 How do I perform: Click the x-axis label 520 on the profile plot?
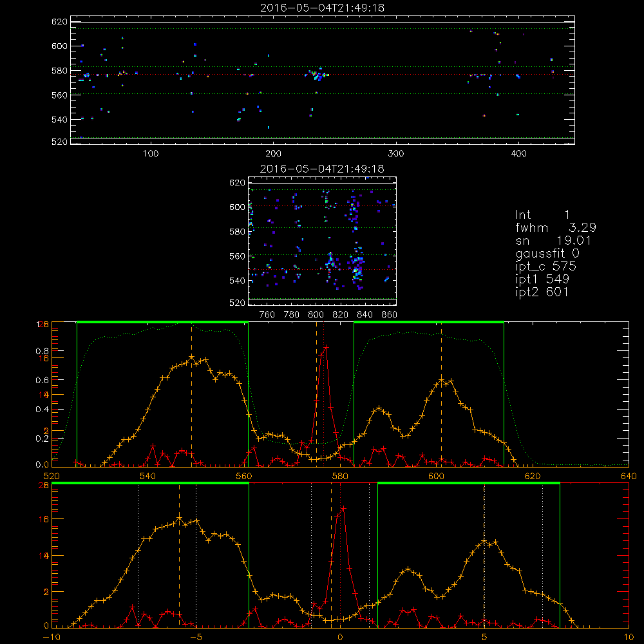(52, 477)
